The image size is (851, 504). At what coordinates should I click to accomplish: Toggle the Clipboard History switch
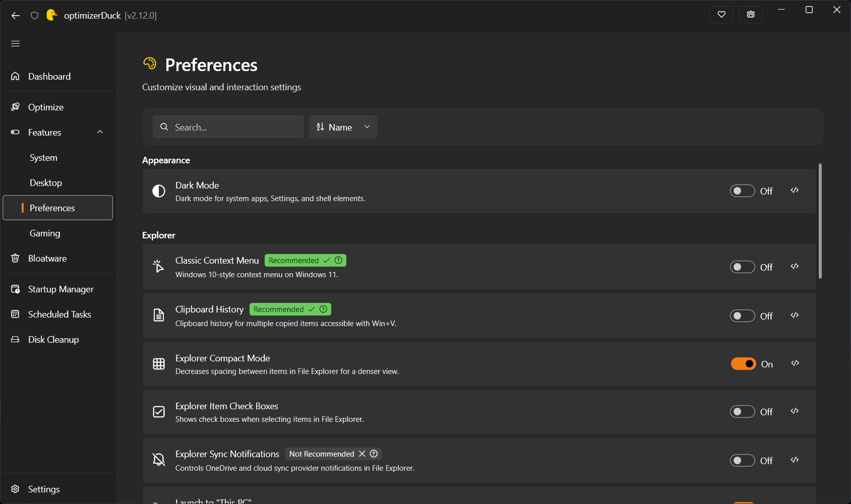pos(743,316)
